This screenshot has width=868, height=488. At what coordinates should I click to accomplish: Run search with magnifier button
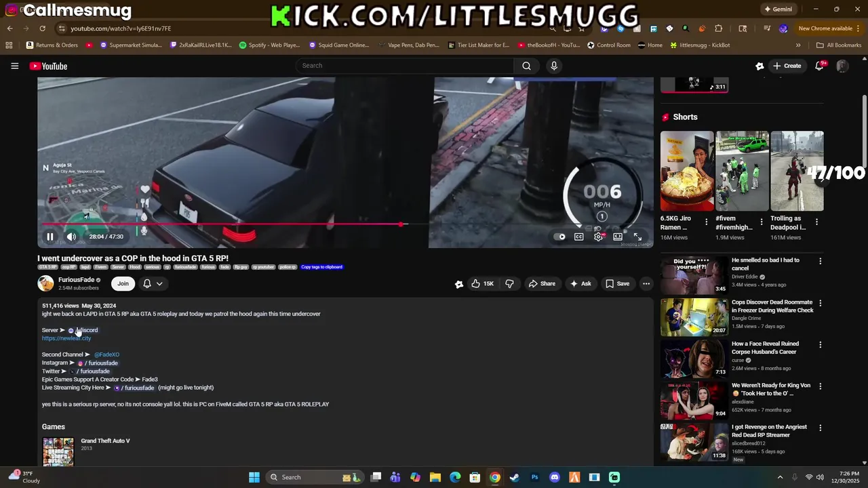click(526, 66)
